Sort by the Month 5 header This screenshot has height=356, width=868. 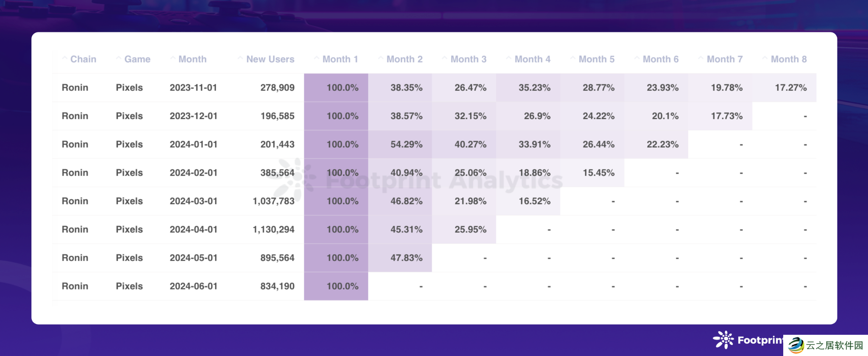click(x=596, y=59)
